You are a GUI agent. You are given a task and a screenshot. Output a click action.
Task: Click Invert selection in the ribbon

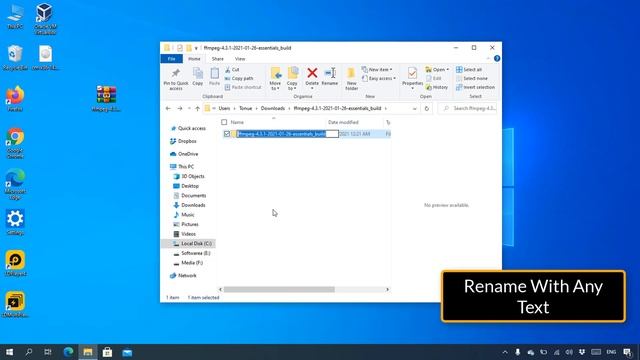tap(476, 87)
